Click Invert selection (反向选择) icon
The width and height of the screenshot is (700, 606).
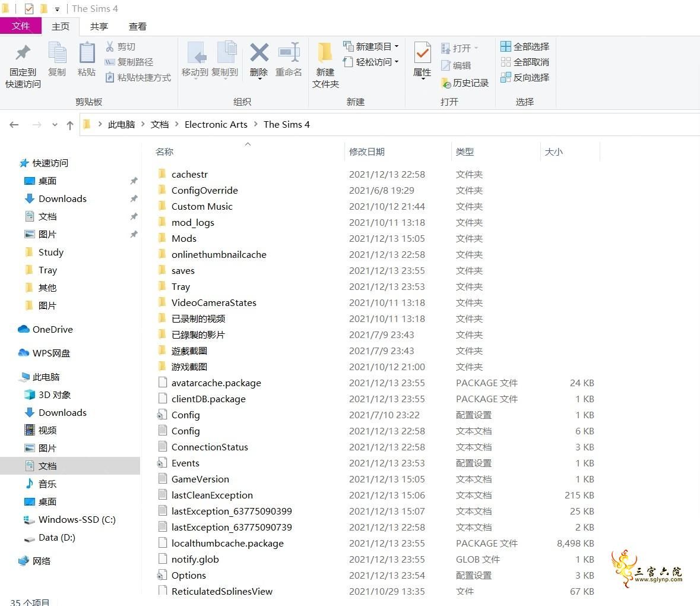coord(505,77)
